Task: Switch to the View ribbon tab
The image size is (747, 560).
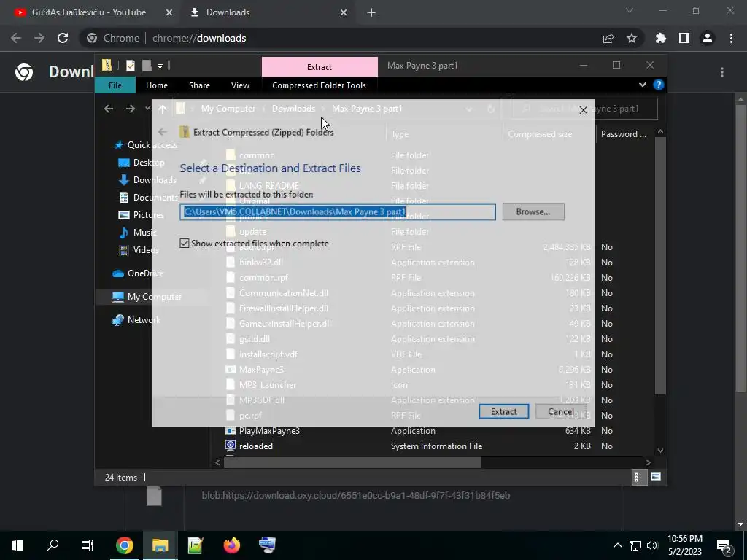Action: point(240,85)
